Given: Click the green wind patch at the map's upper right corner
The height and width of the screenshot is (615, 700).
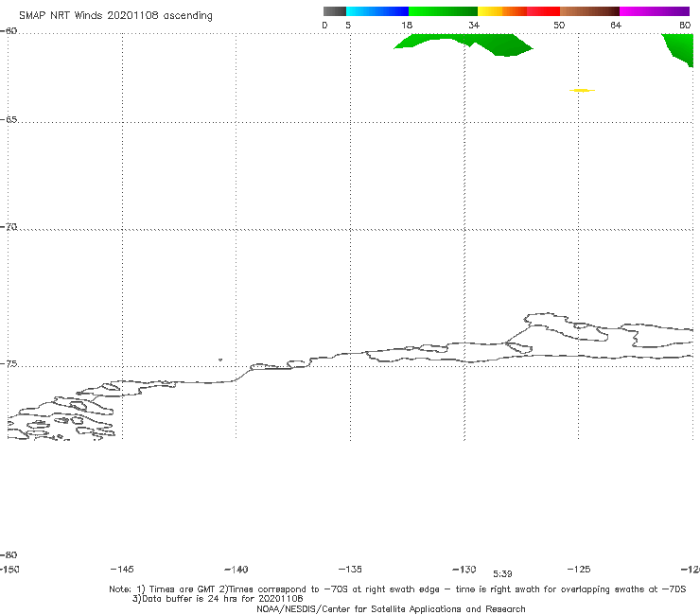Looking at the screenshot, I should (679, 48).
